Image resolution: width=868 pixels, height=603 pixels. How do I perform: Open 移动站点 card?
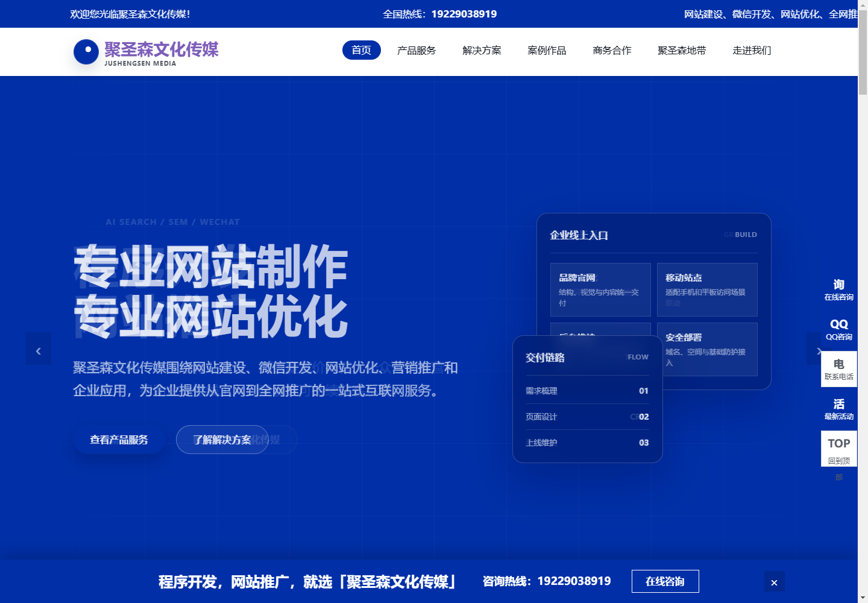click(x=707, y=289)
